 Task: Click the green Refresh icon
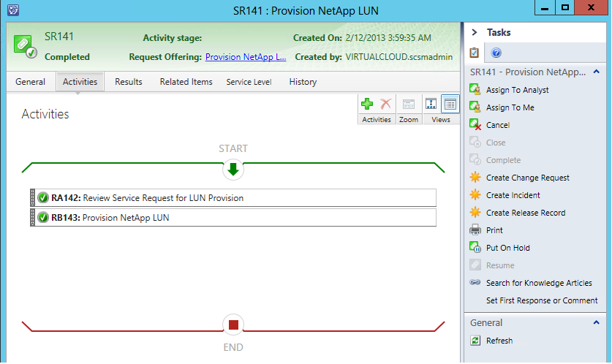(475, 341)
